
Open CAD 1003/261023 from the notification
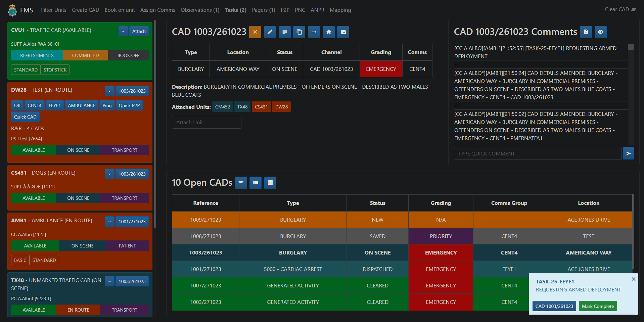554,306
